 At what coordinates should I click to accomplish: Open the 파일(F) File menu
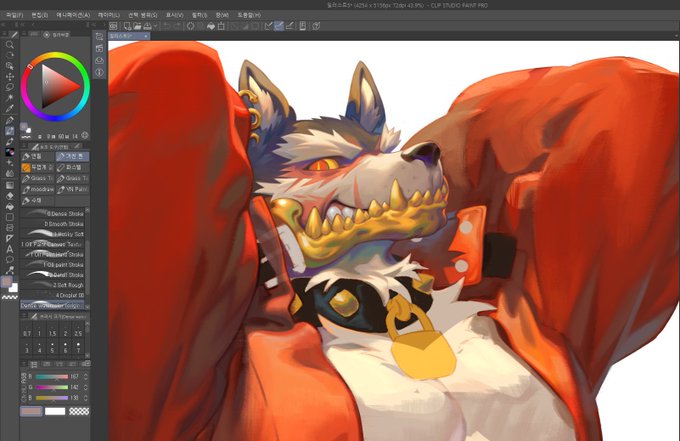point(14,15)
